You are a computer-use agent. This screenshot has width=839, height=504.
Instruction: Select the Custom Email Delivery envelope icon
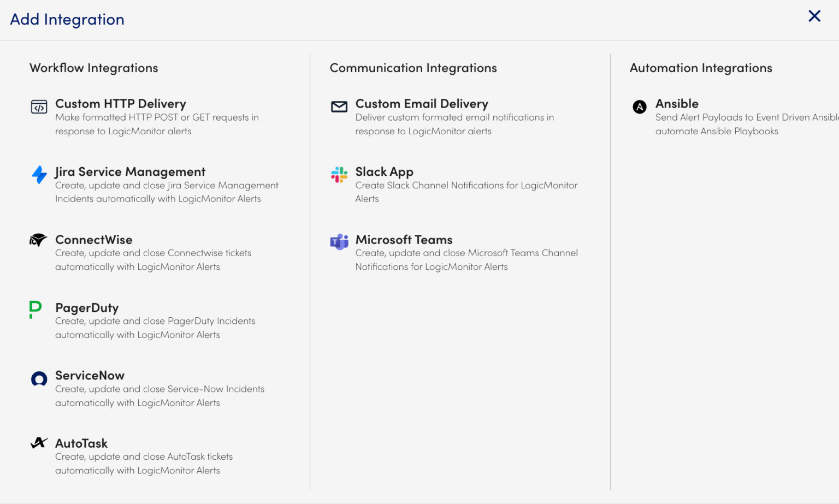coord(339,106)
